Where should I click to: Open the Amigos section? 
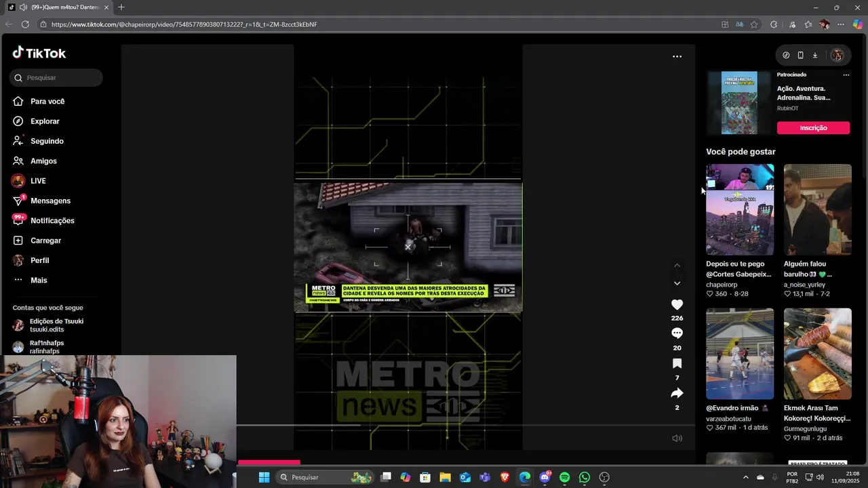(x=35, y=161)
